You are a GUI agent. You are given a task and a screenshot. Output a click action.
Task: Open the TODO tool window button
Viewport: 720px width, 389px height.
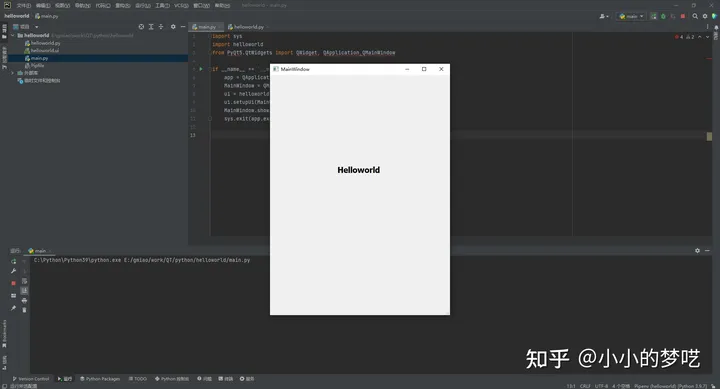click(x=138, y=379)
